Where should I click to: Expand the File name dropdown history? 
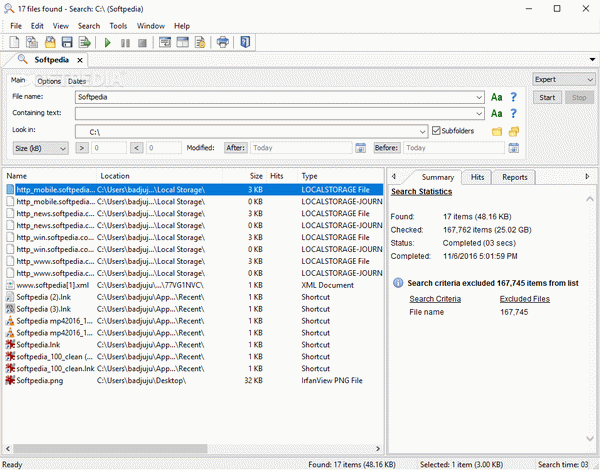(479, 97)
